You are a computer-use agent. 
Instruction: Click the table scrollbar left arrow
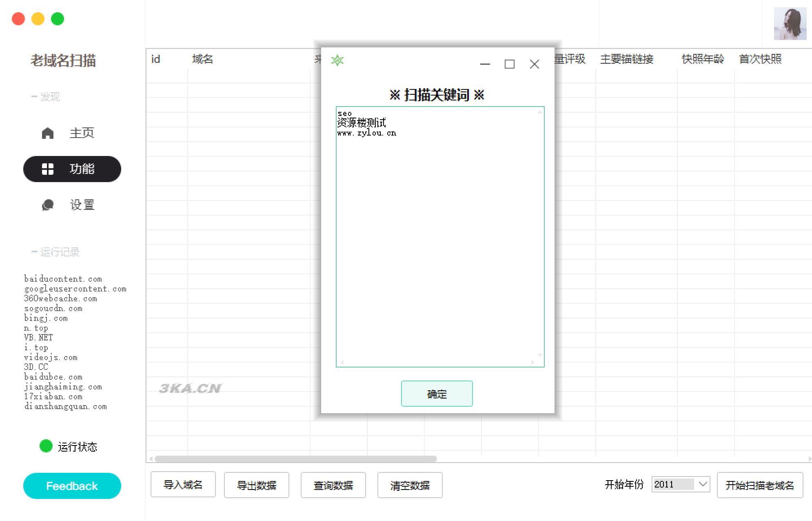[151, 459]
